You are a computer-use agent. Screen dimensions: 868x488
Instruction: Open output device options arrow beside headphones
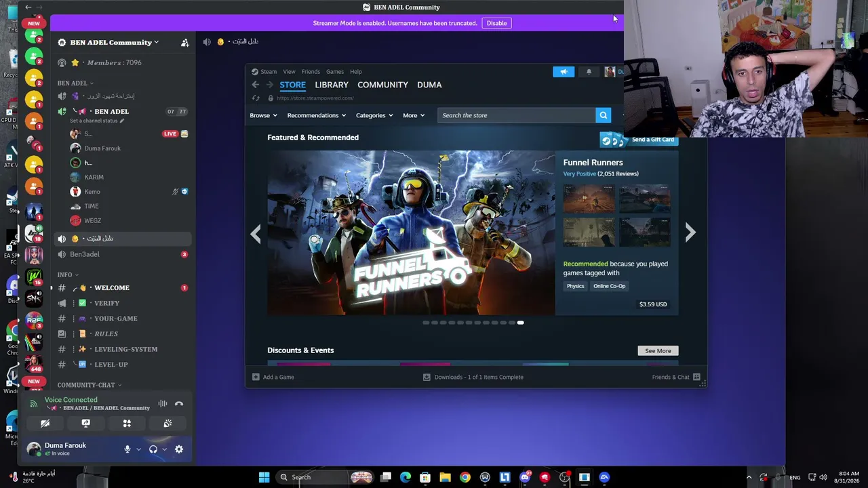click(x=164, y=449)
